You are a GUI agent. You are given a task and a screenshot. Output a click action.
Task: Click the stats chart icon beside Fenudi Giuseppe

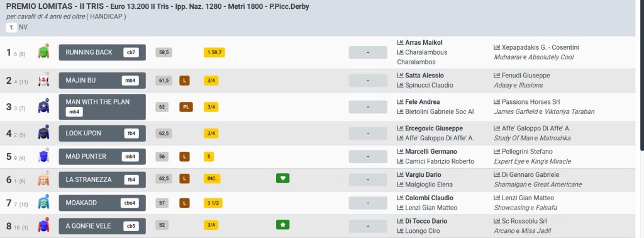[497, 75]
